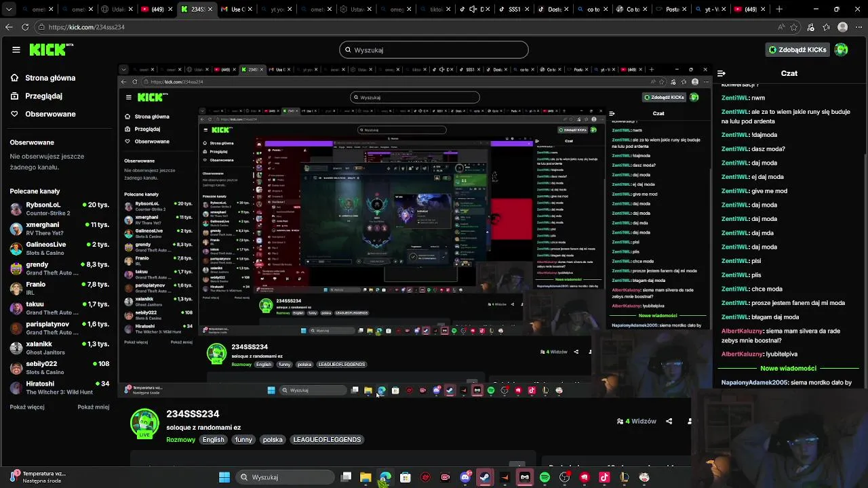Image resolution: width=868 pixels, height=488 pixels.
Task: Click the AlbertKaluzny username on the 'siema mam silvera' message
Action: (x=741, y=331)
